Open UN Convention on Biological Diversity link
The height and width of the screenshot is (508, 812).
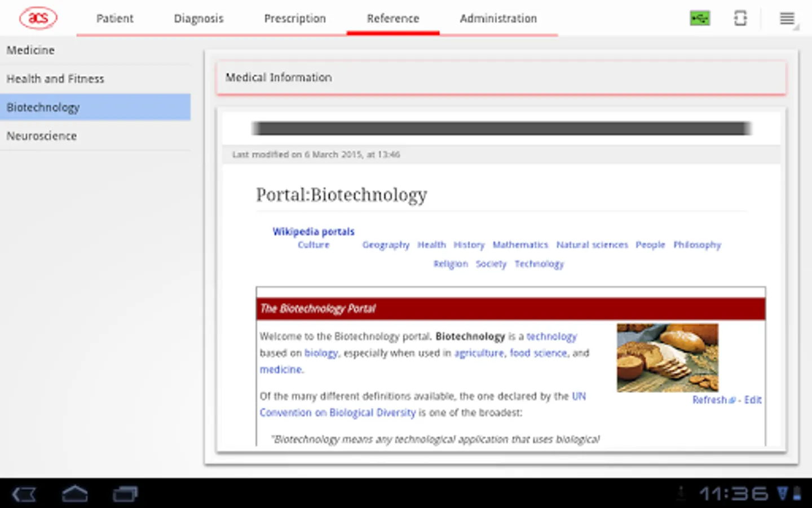pyautogui.click(x=423, y=404)
